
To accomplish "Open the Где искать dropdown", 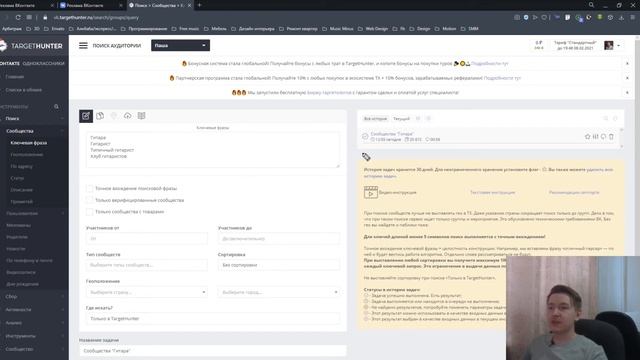I will pyautogui.click(x=213, y=318).
